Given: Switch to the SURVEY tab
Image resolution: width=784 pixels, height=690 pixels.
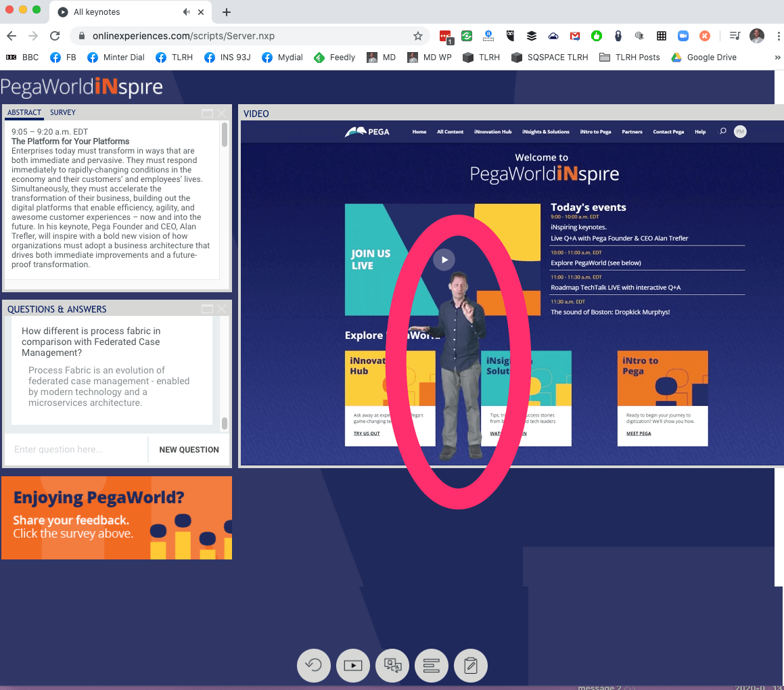Looking at the screenshot, I should 62,112.
